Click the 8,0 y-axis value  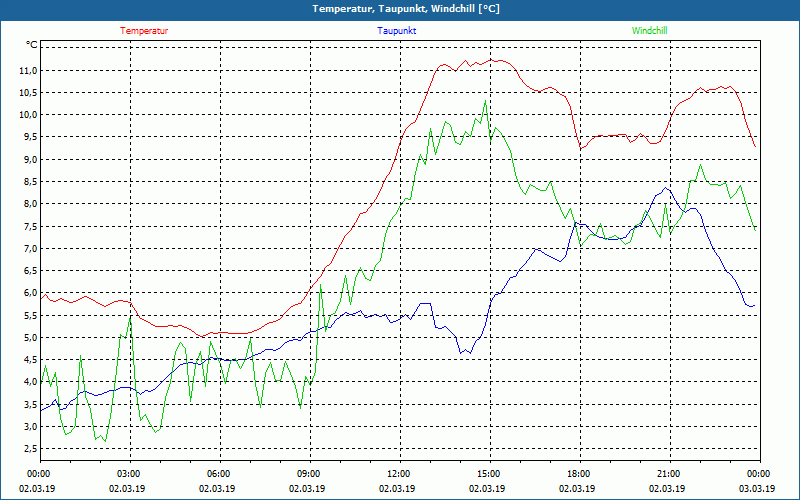(x=30, y=204)
